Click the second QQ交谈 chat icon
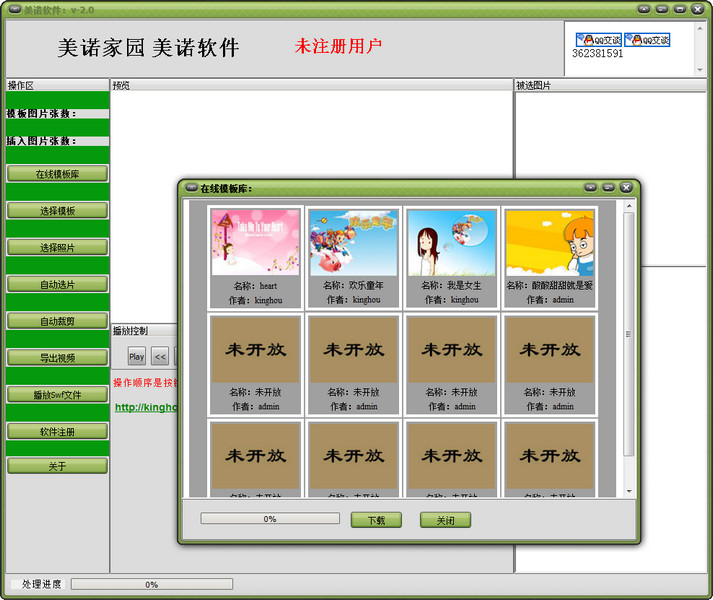 pyautogui.click(x=647, y=40)
